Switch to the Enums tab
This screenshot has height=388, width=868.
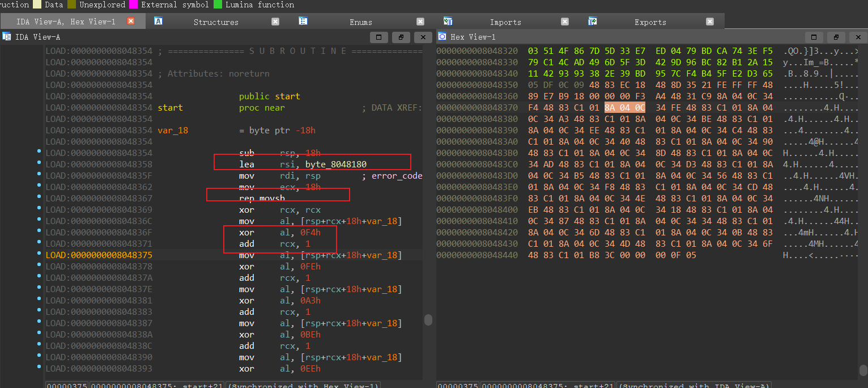(360, 22)
